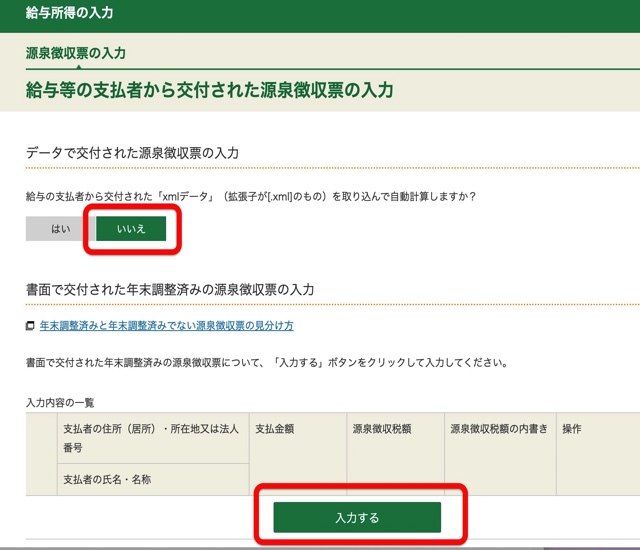Click the 操作 column header
This screenshot has height=550, width=640.
[x=572, y=429]
